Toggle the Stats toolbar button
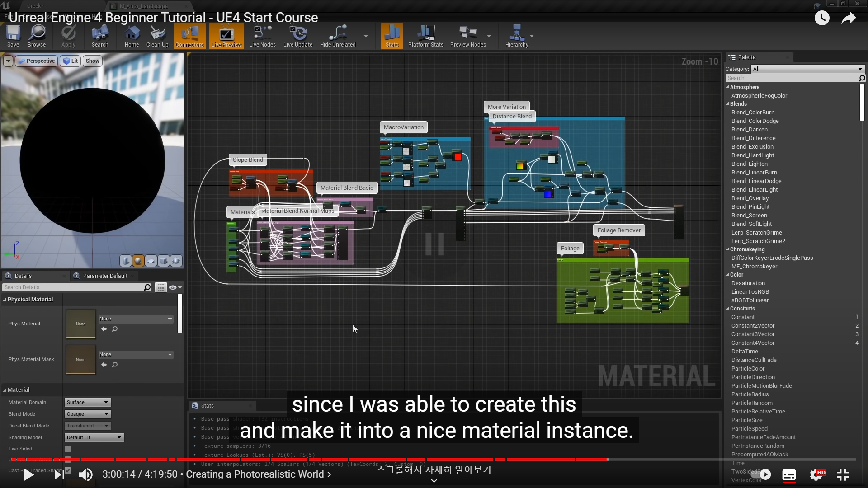868x488 pixels. (392, 36)
